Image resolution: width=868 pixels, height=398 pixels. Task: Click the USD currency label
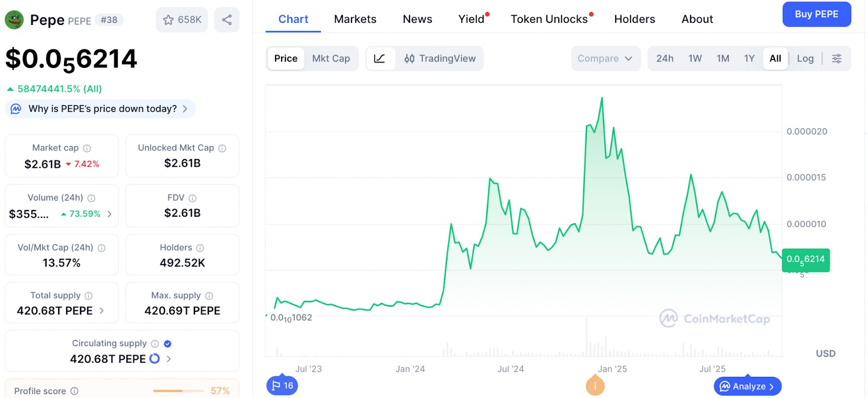[826, 353]
